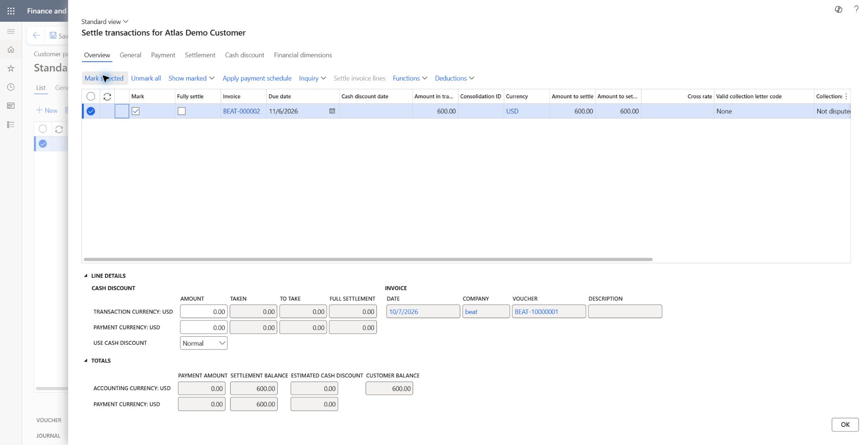
Task: Collapse the Line details section
Action: click(x=105, y=276)
